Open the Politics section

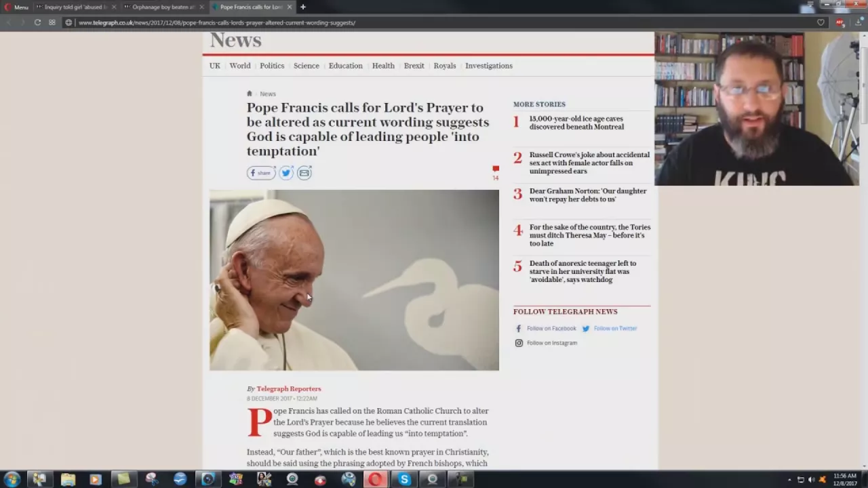pos(272,66)
